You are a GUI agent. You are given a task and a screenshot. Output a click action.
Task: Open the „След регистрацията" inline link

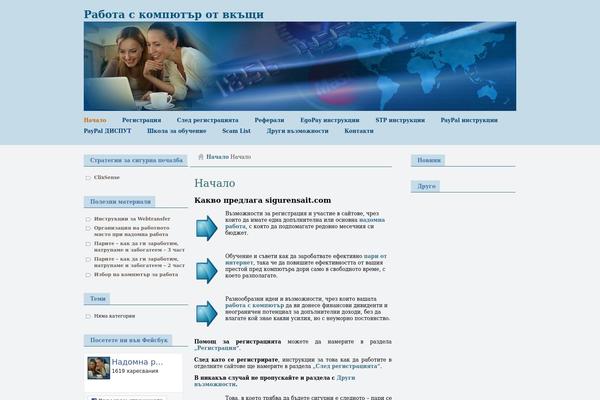pos(346,366)
